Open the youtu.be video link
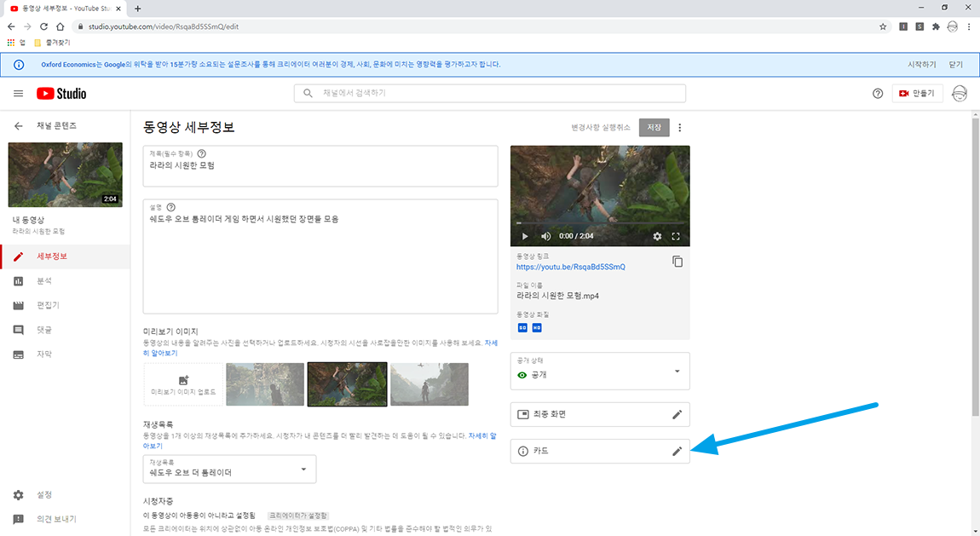980x536 pixels. tap(571, 267)
